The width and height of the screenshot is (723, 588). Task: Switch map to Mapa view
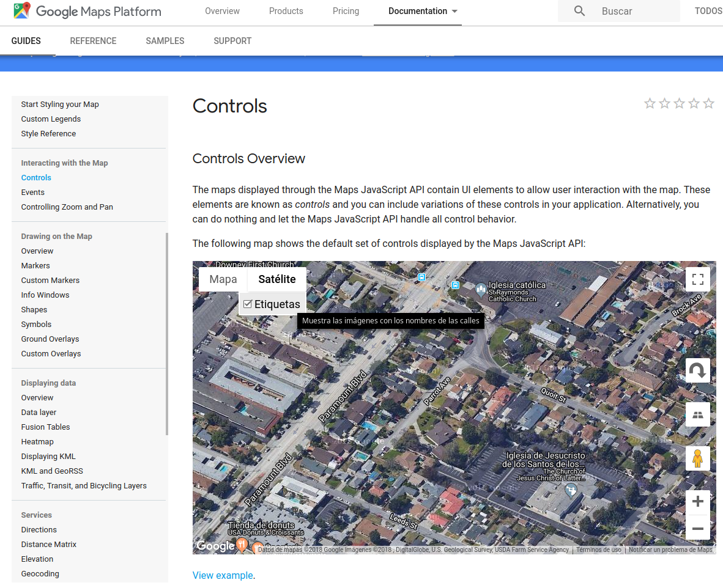pyautogui.click(x=223, y=279)
